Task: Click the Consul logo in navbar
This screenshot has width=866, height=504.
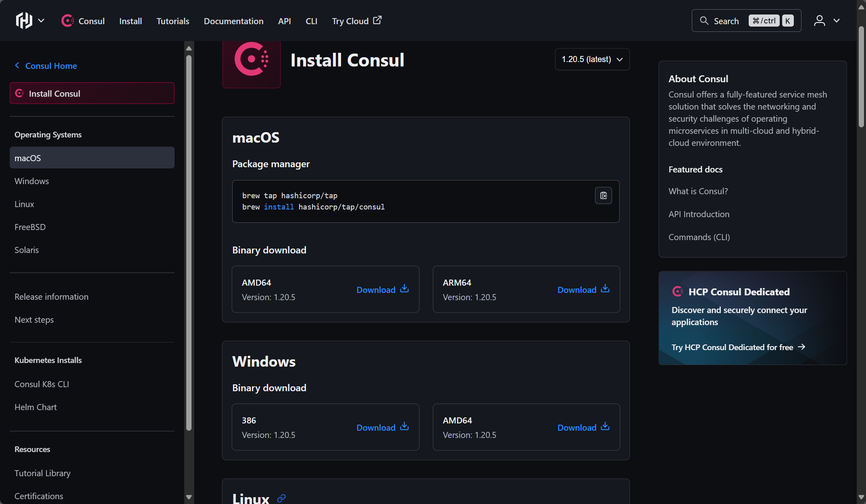Action: coord(68,21)
